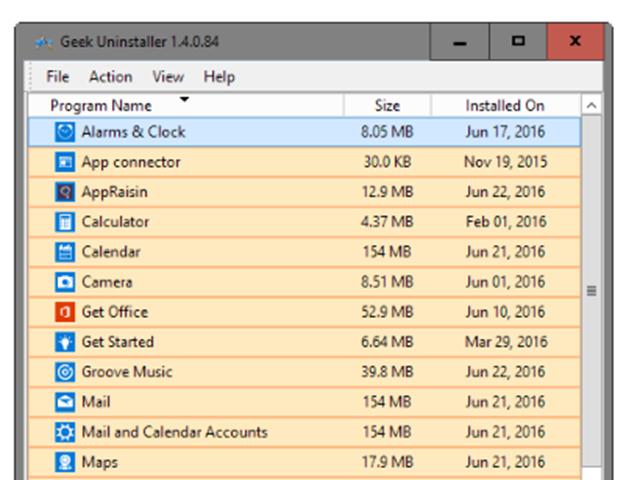Click the AppRaisin program icon
640x480 pixels.
point(65,192)
